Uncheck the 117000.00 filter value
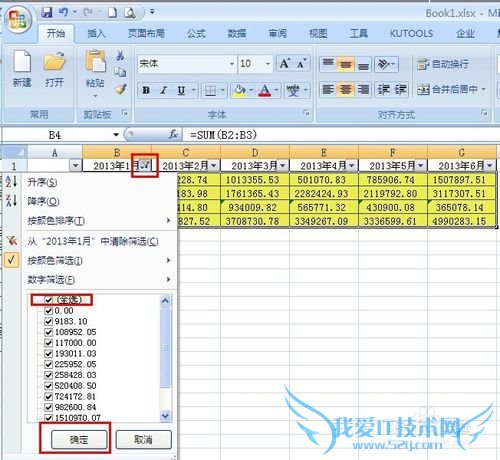 [49, 343]
